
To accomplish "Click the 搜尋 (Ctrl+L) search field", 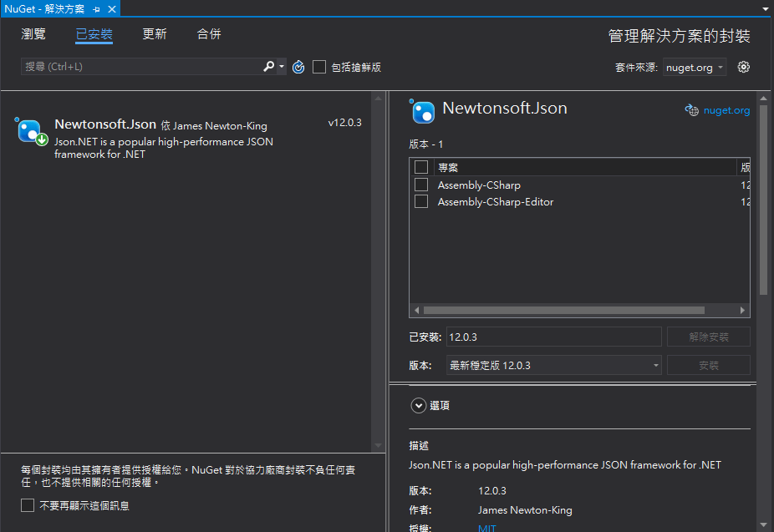I will pos(142,67).
